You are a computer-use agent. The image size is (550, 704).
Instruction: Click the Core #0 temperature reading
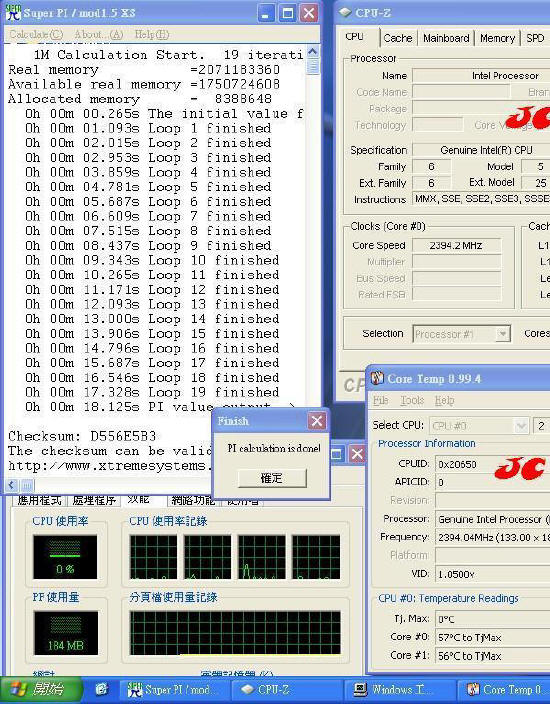pyautogui.click(x=492, y=638)
